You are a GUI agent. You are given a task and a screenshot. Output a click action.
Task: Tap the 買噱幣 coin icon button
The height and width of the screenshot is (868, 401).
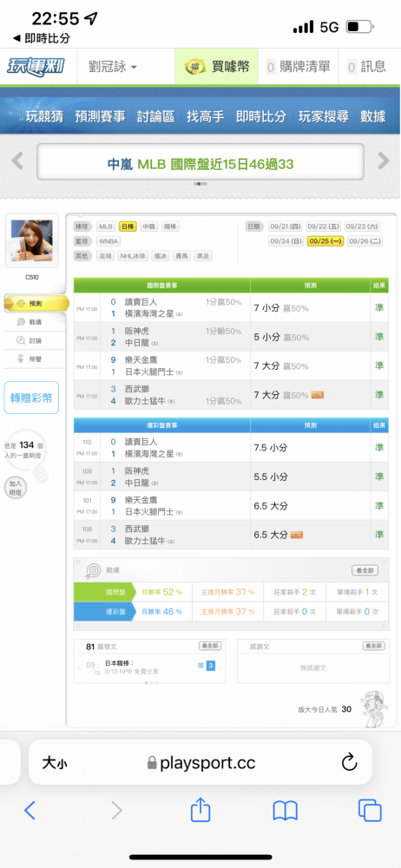tap(217, 67)
